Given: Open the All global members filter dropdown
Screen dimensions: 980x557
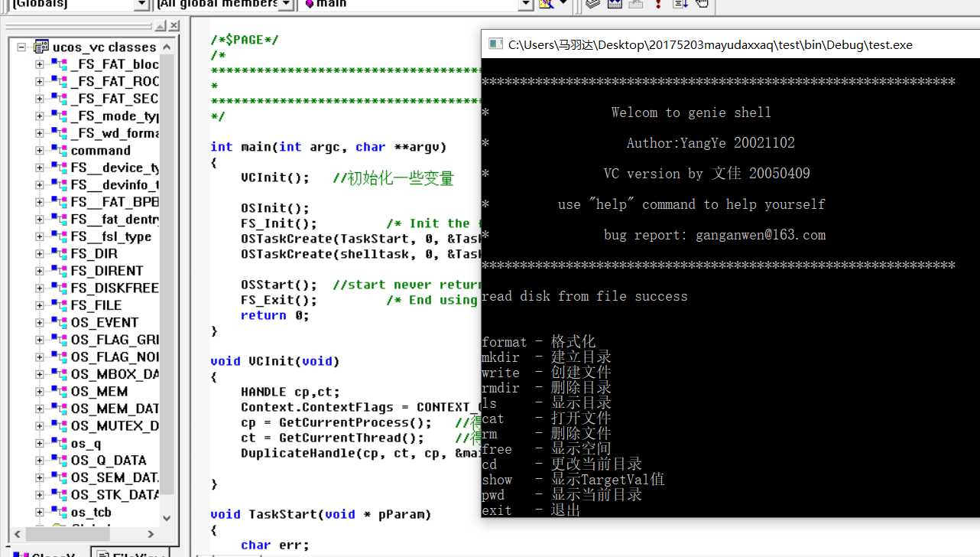Looking at the screenshot, I should [286, 4].
